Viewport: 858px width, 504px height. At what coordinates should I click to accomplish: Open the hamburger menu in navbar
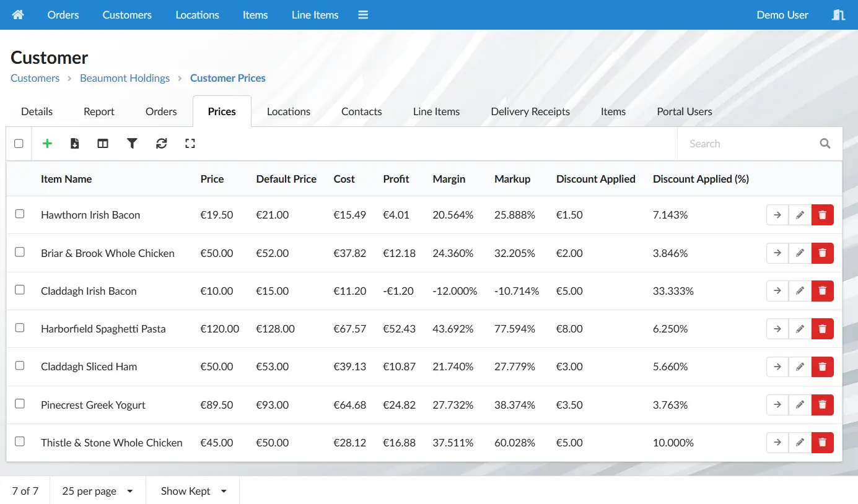click(x=363, y=15)
